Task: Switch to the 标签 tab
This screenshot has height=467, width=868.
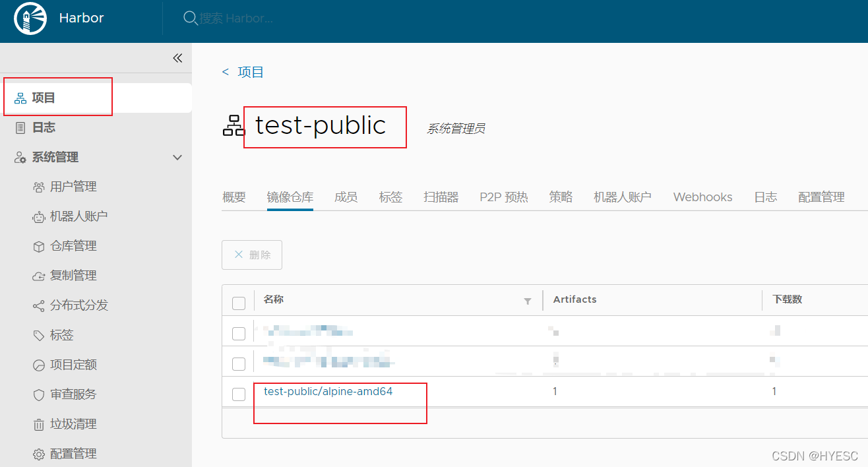Action: pos(391,197)
